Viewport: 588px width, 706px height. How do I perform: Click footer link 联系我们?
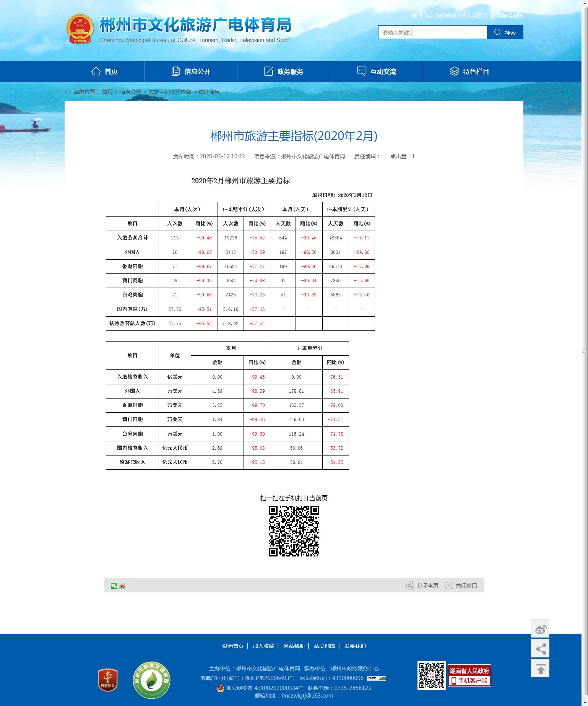[355, 646]
